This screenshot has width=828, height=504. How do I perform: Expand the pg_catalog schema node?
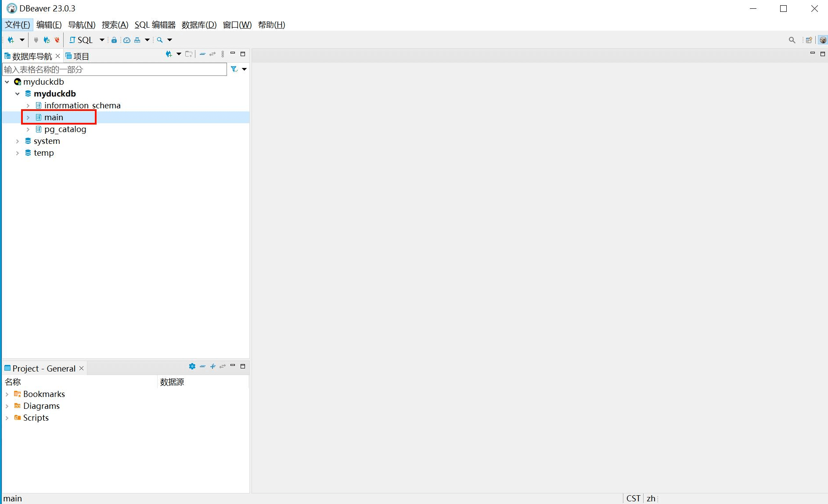click(28, 129)
